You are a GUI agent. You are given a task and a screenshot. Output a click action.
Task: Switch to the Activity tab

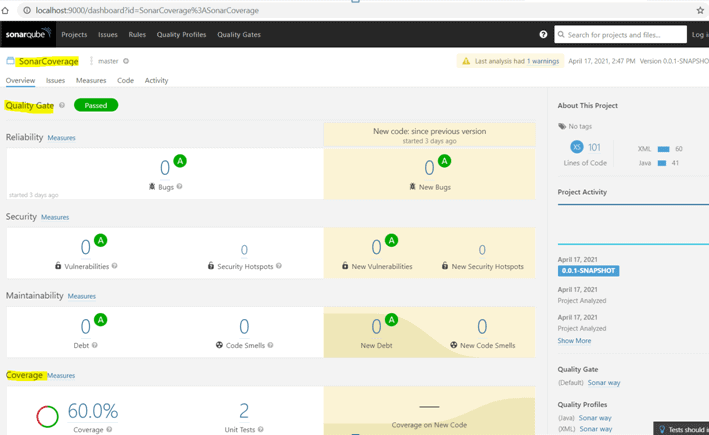pyautogui.click(x=156, y=80)
